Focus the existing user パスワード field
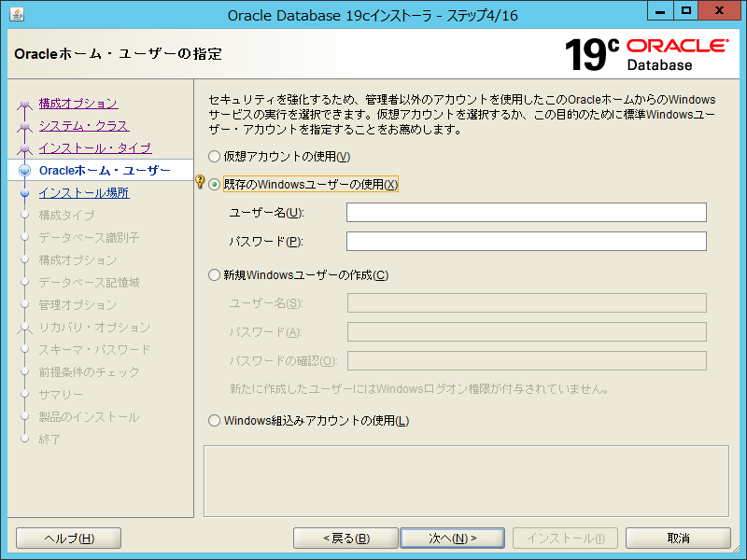This screenshot has width=747, height=560. tap(527, 242)
